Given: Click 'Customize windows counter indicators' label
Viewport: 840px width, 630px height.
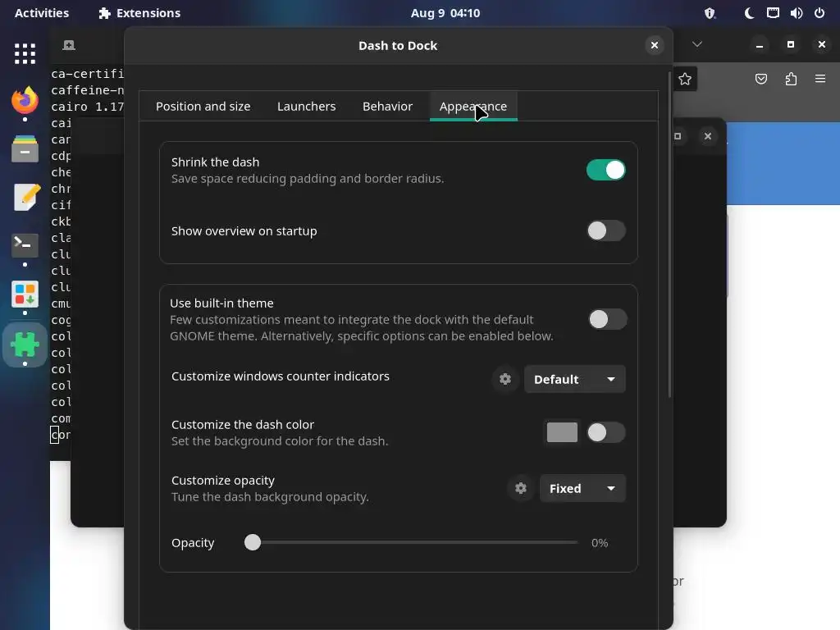Looking at the screenshot, I should coord(281,377).
